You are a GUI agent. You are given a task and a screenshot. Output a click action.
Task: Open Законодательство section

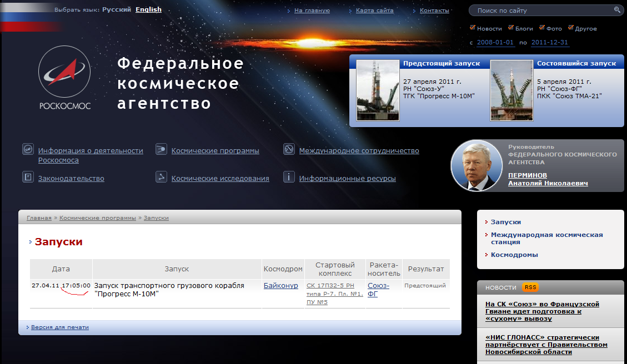tap(71, 179)
